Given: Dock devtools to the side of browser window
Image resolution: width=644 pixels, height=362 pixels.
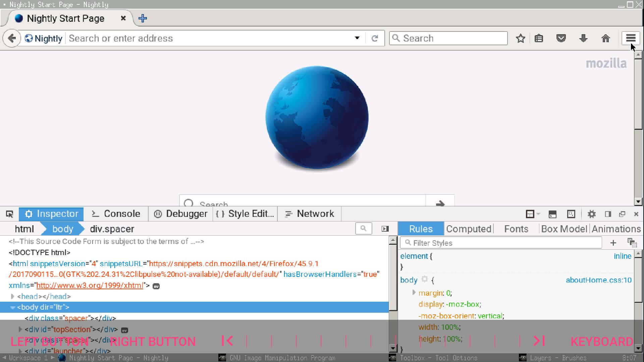Looking at the screenshot, I should tap(608, 214).
